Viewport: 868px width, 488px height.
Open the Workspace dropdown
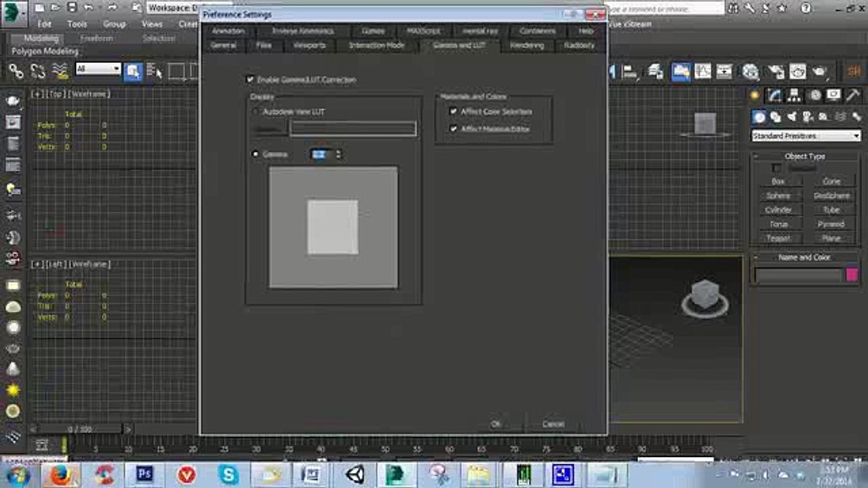point(173,8)
